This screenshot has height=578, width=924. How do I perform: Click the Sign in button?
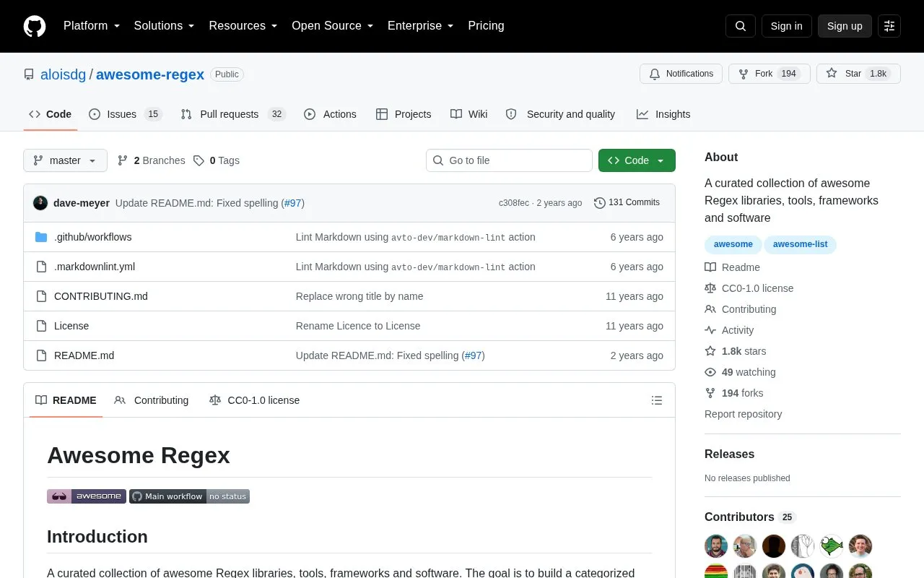(786, 26)
